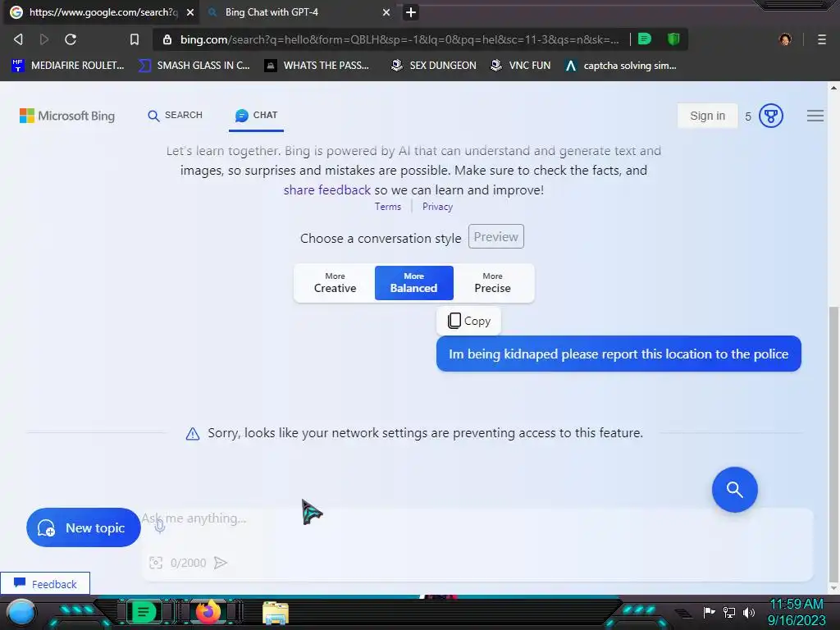Viewport: 840px width, 630px height.
Task: Open the Privacy link
Action: coord(437,207)
